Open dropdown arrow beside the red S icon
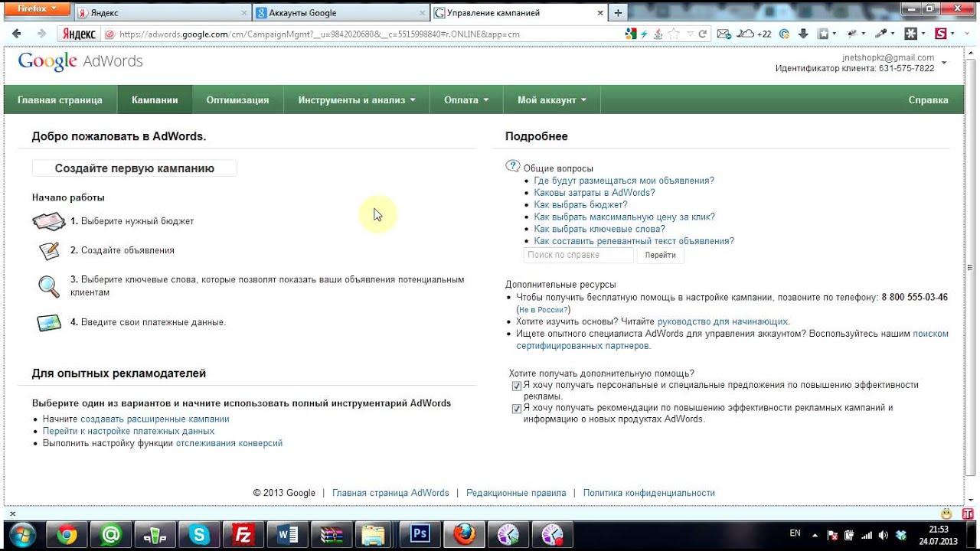Screen dimensions: 980x551 pos(952,34)
